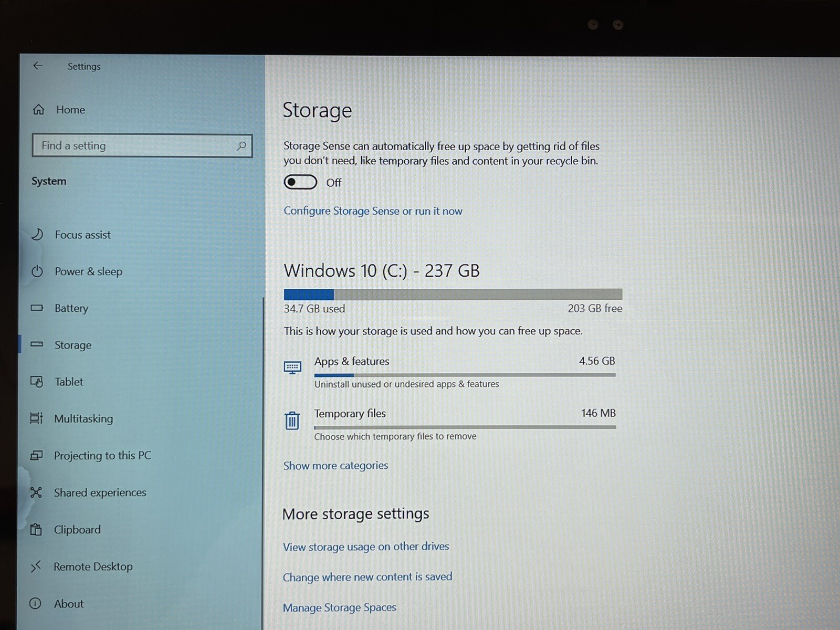Viewport: 840px width, 630px height.
Task: Open Temporary files storage category
Action: (x=450, y=424)
